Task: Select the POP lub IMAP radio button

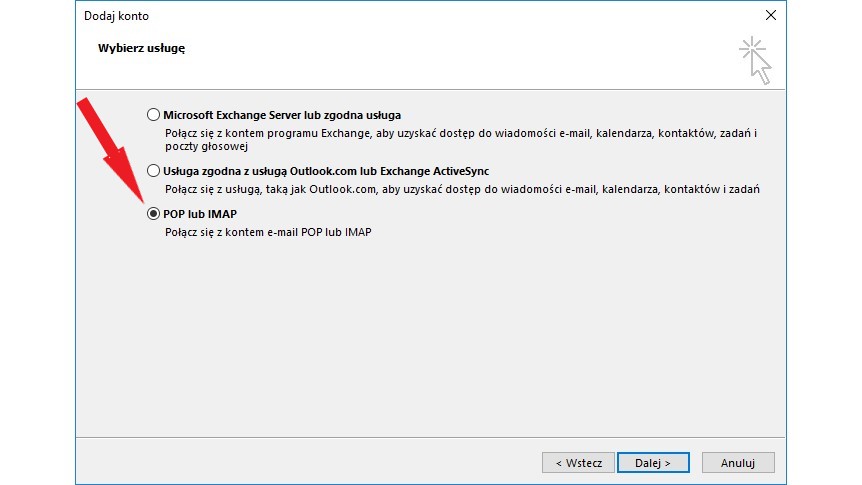Action: (x=153, y=213)
